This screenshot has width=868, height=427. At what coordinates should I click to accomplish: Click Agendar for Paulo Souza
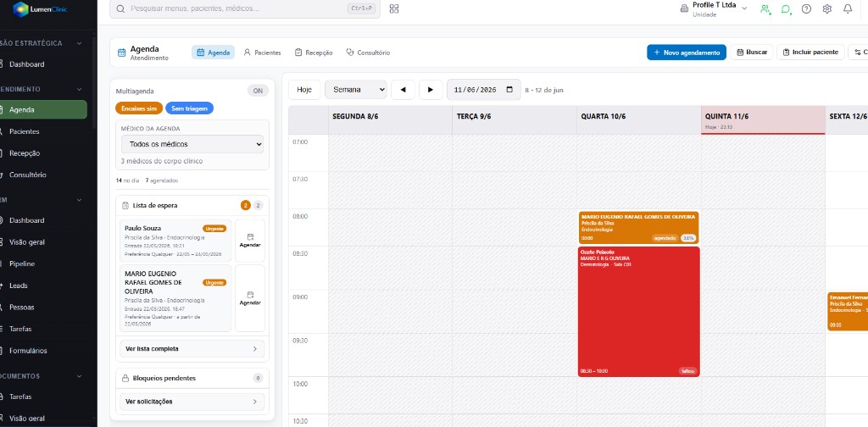click(250, 241)
